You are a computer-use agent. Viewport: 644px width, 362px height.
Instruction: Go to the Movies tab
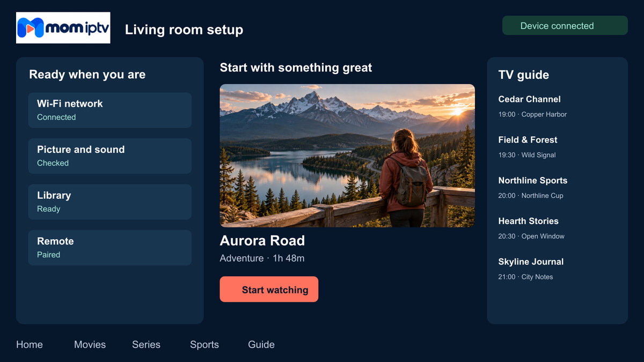(x=90, y=345)
